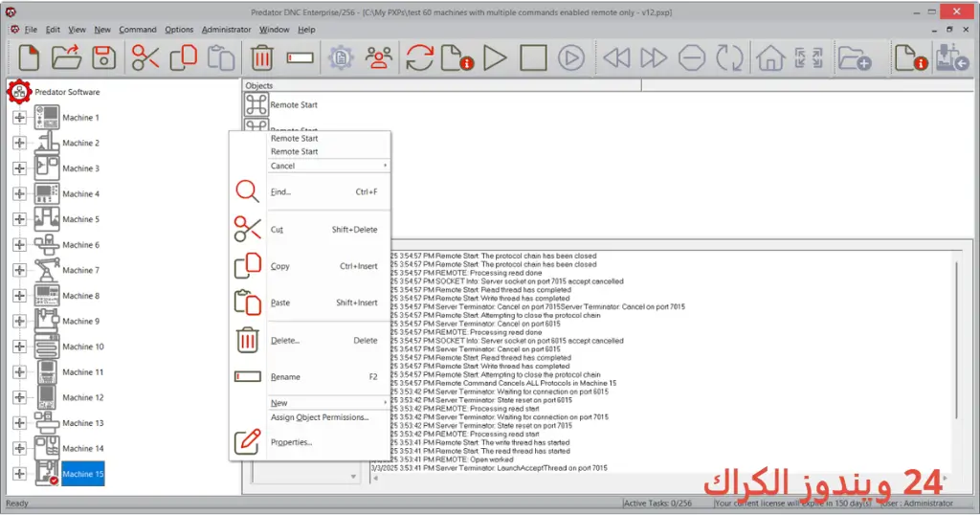Click the Open folder toolbar icon
Image resolution: width=980 pixels, height=515 pixels.
[x=66, y=58]
